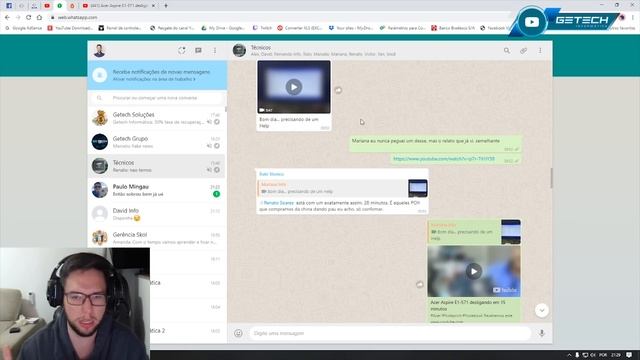Open the Windows notification center
Image resolution: width=640 pixels, height=360 pixels.
tap(629, 355)
